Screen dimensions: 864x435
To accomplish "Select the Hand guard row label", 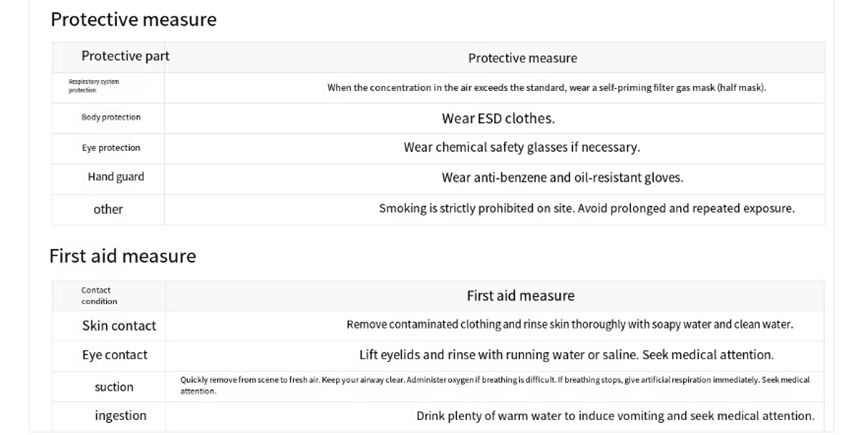I will pyautogui.click(x=116, y=176).
